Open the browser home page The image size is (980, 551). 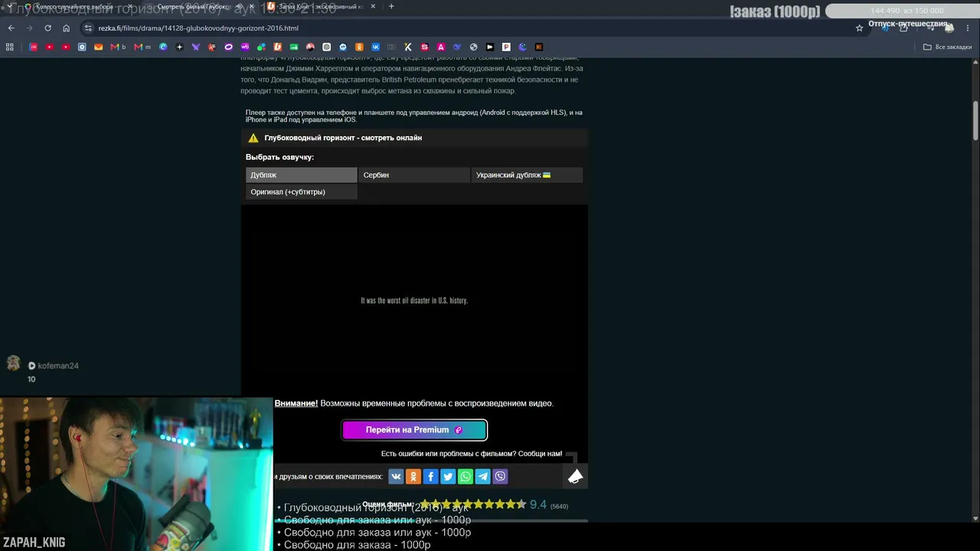click(x=67, y=28)
